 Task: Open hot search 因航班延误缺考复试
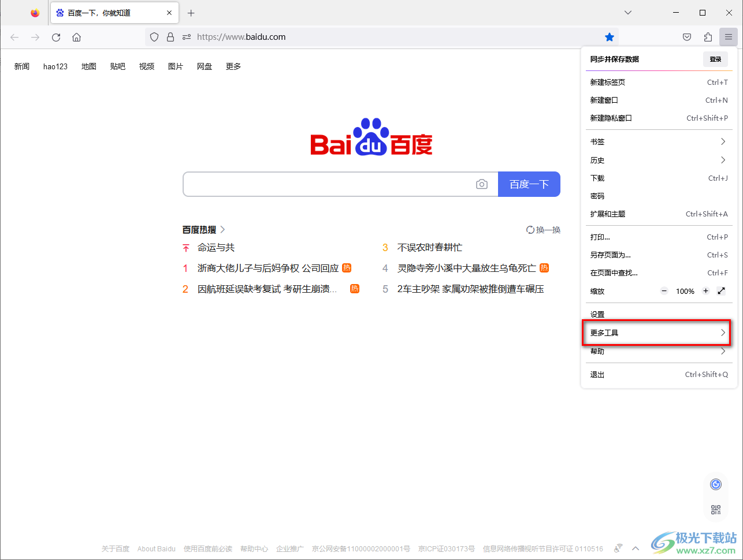267,289
